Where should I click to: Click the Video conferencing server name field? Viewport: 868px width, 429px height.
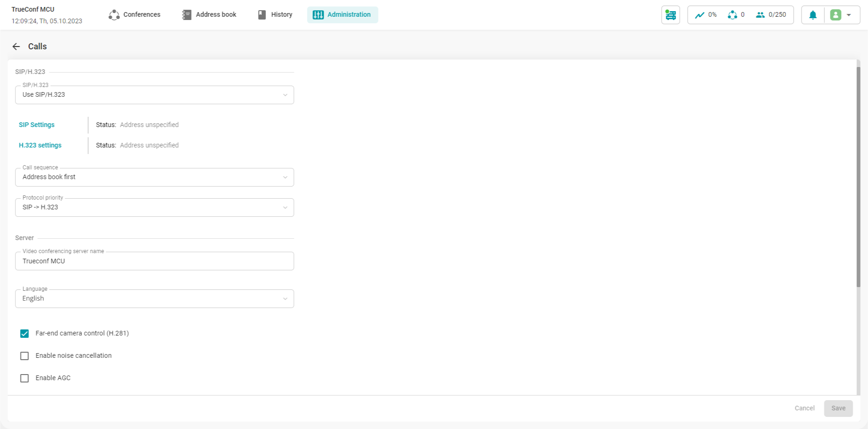pyautogui.click(x=154, y=261)
